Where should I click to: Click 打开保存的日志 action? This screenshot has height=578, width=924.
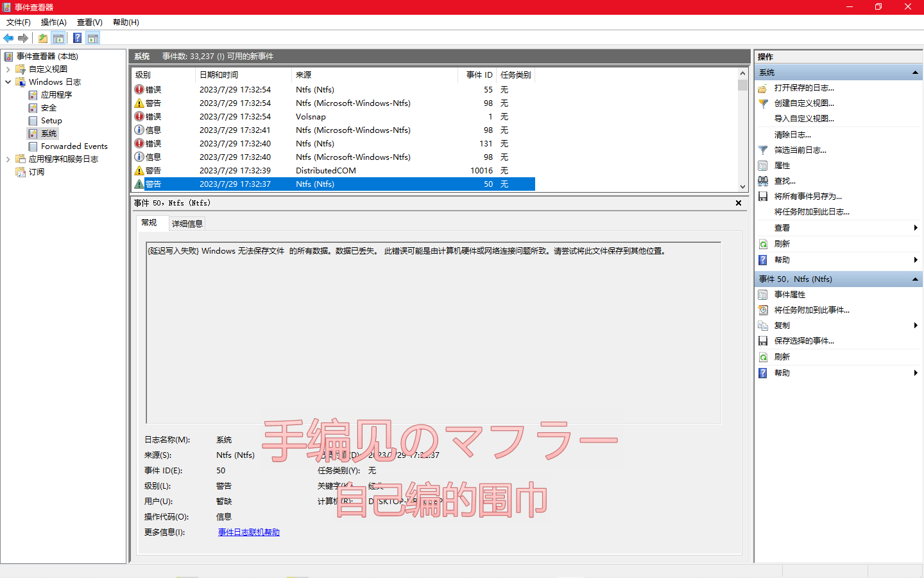(804, 88)
